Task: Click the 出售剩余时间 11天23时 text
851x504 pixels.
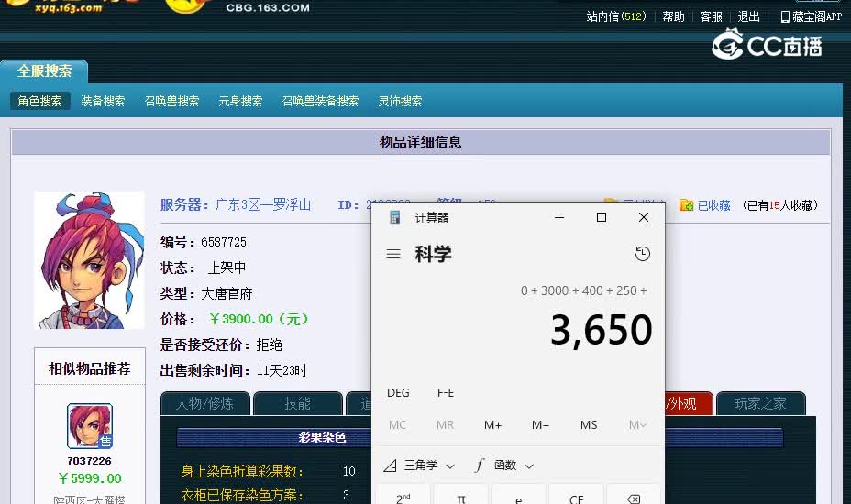Action: 233,370
